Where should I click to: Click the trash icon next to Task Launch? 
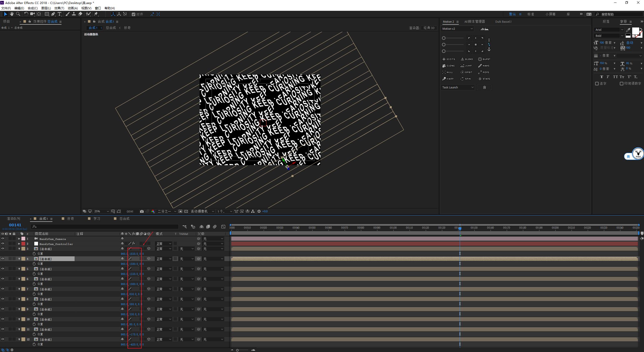(484, 87)
